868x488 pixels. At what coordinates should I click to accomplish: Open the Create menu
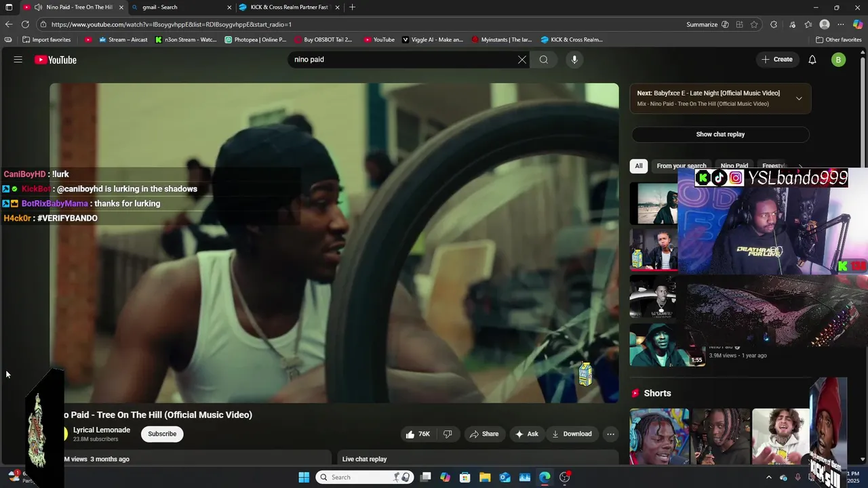777,60
